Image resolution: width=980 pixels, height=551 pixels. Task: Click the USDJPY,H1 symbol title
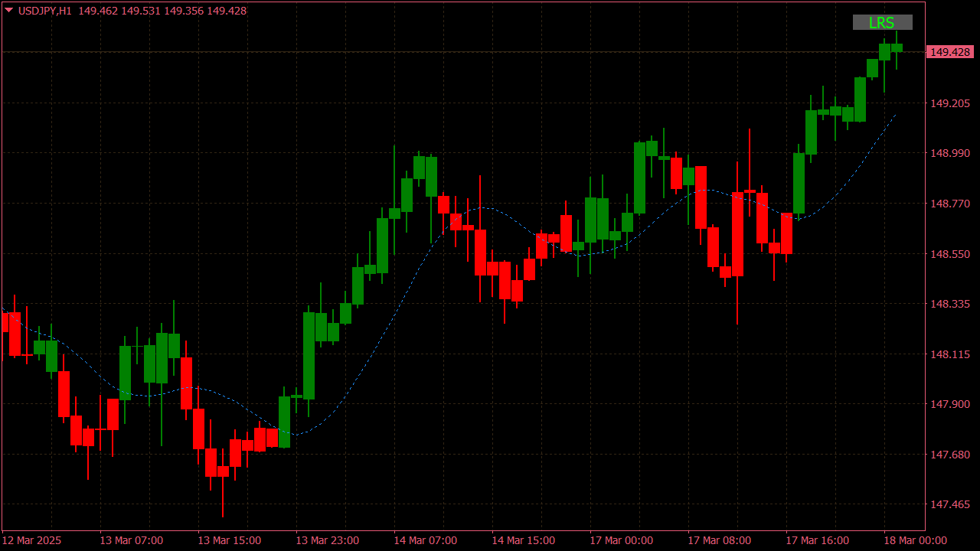[x=44, y=11]
